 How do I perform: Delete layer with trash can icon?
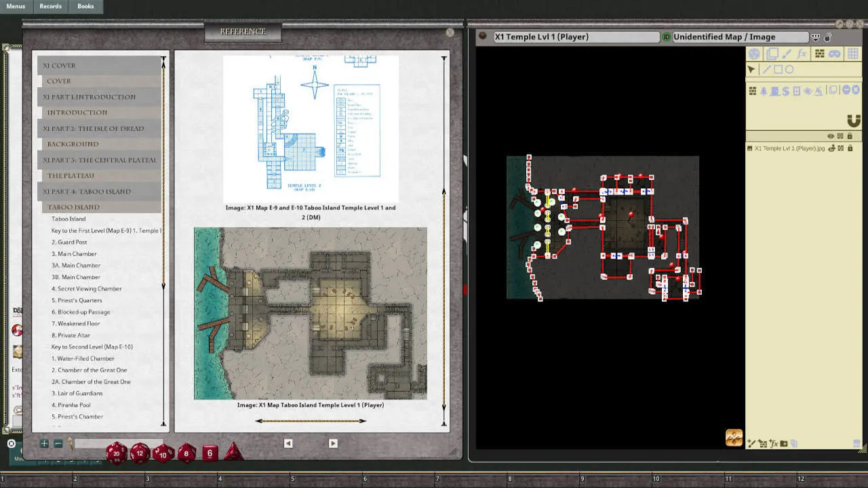(x=856, y=443)
